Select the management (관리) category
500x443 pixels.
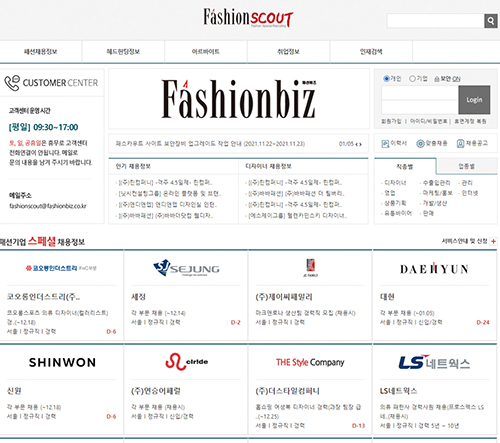(x=467, y=183)
